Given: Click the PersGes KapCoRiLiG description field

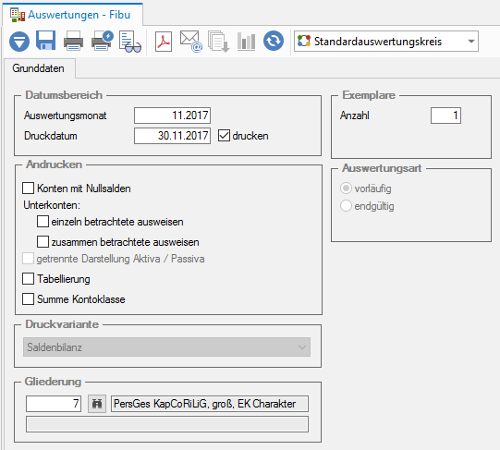Looking at the screenshot, I should [210, 404].
